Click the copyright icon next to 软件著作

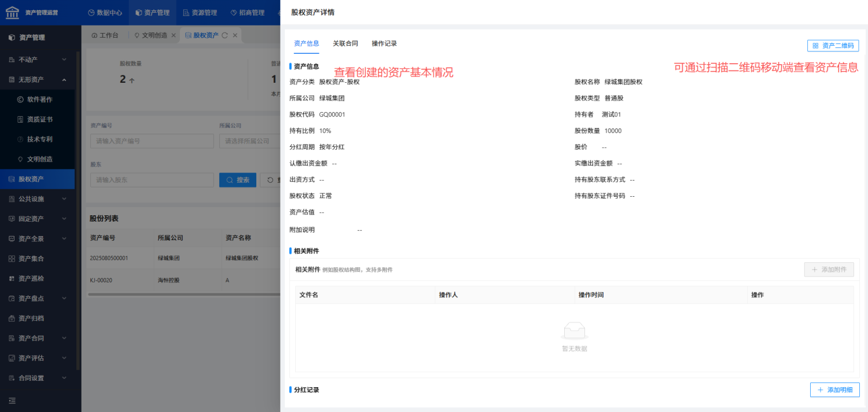tap(20, 100)
